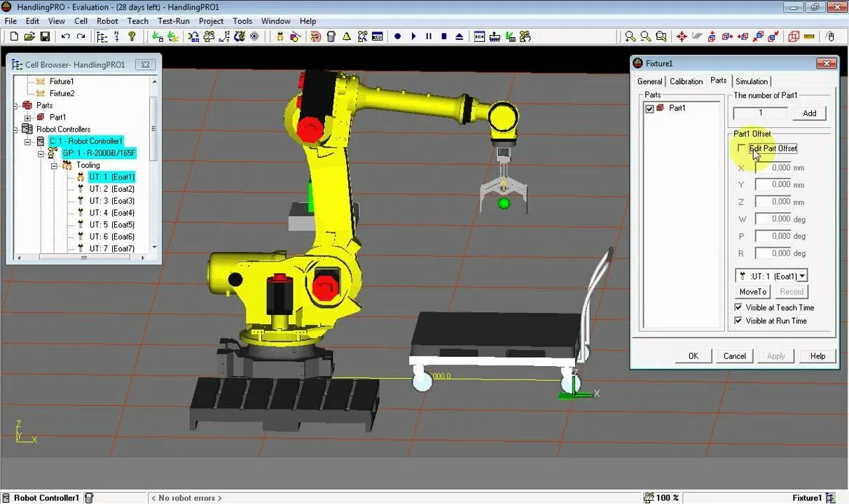Screen dimensions: 849x504
Task: Click the Pause run button
Action: pyautogui.click(x=429, y=36)
